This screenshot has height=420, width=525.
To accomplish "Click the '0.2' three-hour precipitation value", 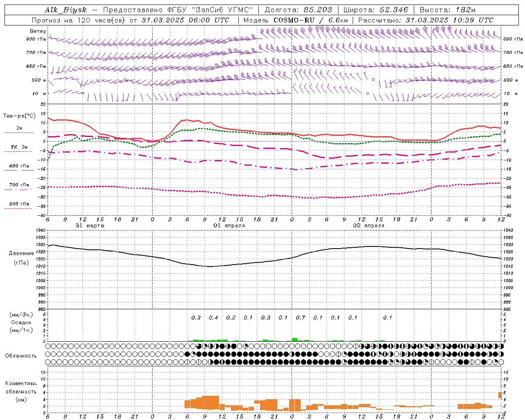I will 231,317.
